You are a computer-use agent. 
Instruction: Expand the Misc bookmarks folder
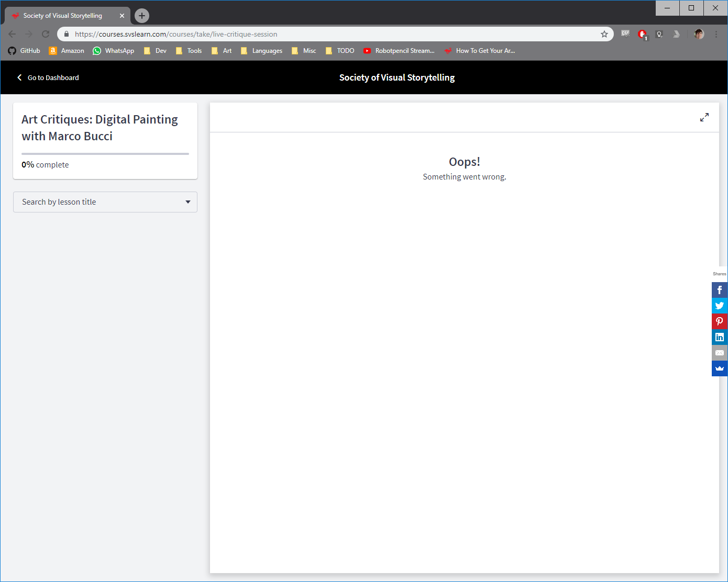tap(304, 51)
